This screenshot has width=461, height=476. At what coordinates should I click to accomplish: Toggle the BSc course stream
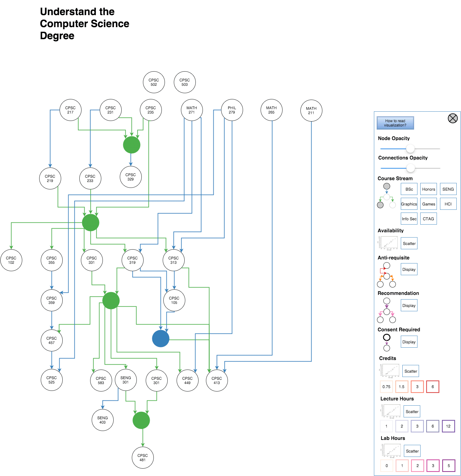point(409,189)
